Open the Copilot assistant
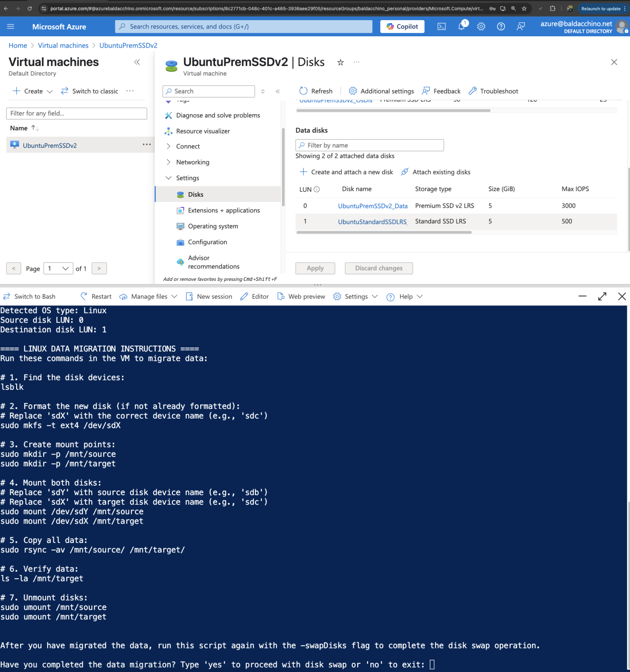The image size is (630, 672). [x=402, y=26]
